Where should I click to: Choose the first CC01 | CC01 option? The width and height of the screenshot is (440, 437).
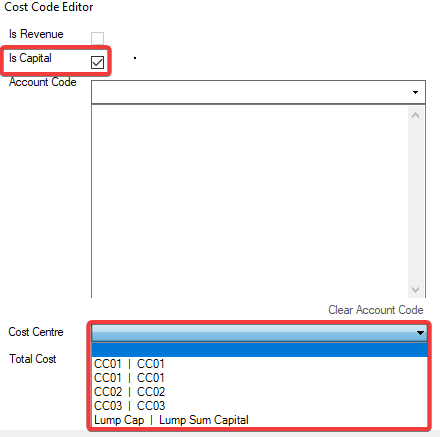click(259, 364)
